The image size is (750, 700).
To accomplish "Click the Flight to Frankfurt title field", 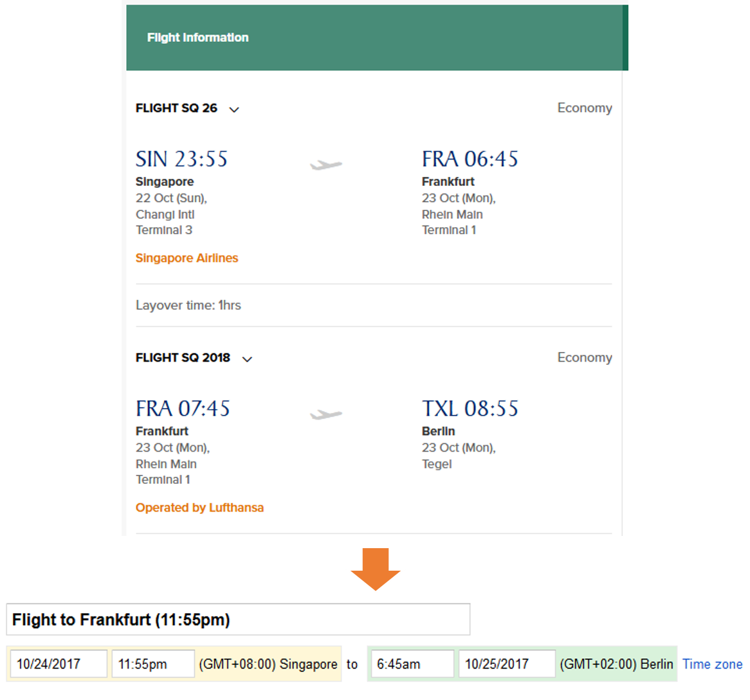I will click(x=238, y=620).
